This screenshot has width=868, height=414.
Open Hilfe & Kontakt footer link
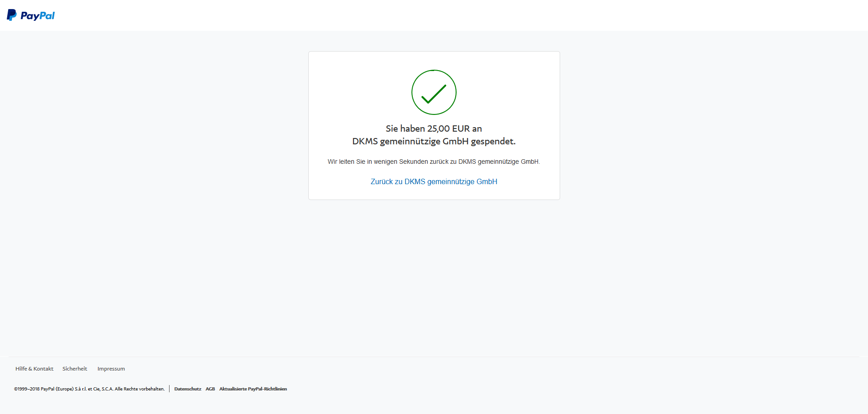pos(34,369)
